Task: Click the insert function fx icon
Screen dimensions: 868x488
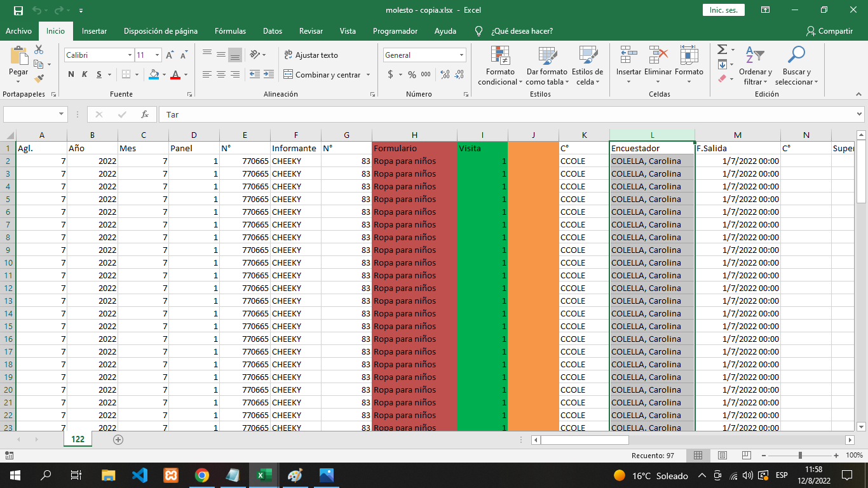Action: 145,114
